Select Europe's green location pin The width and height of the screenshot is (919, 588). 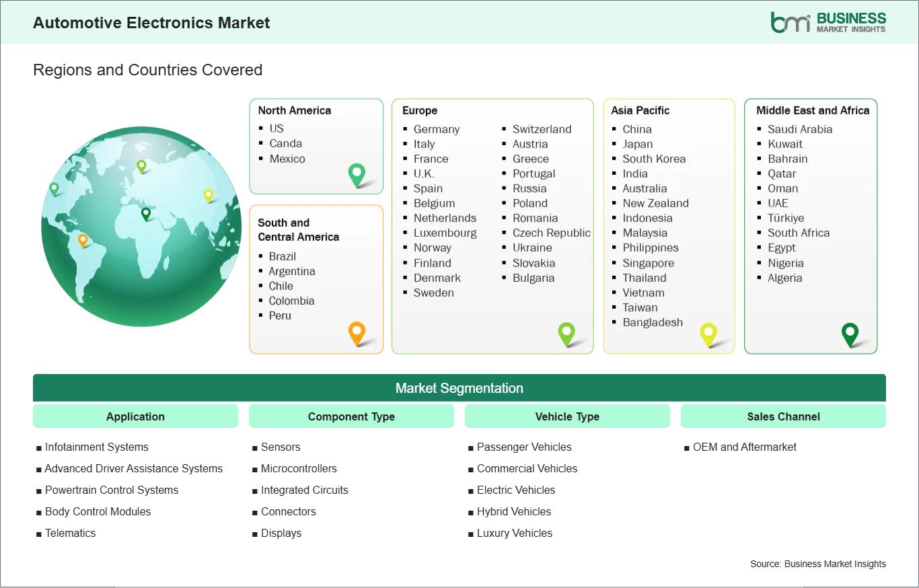tap(567, 333)
